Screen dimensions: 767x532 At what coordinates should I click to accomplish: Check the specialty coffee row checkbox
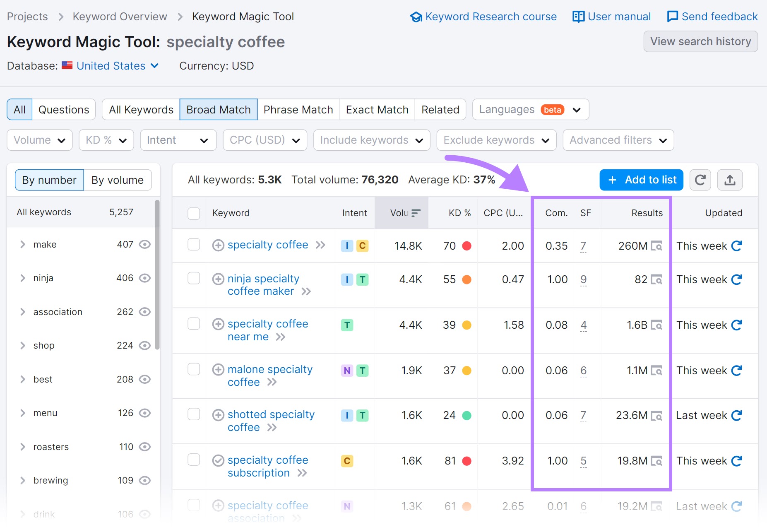click(194, 244)
